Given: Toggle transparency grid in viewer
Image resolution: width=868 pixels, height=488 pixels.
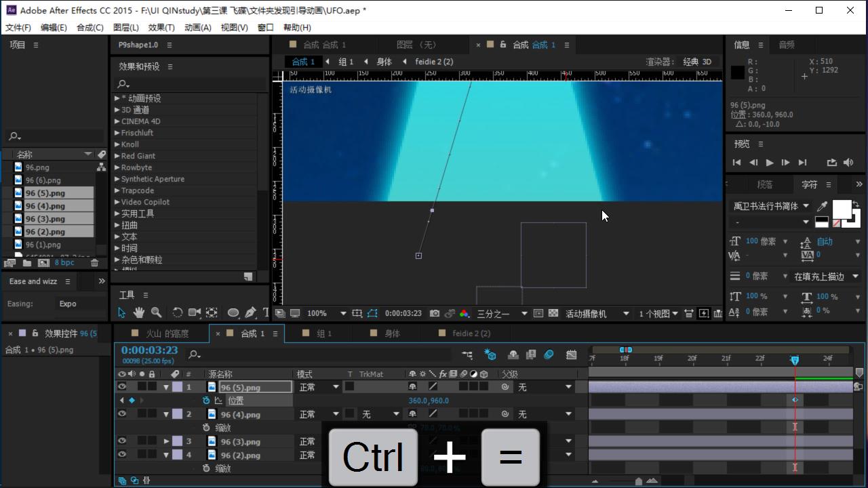Looking at the screenshot, I should pyautogui.click(x=553, y=313).
